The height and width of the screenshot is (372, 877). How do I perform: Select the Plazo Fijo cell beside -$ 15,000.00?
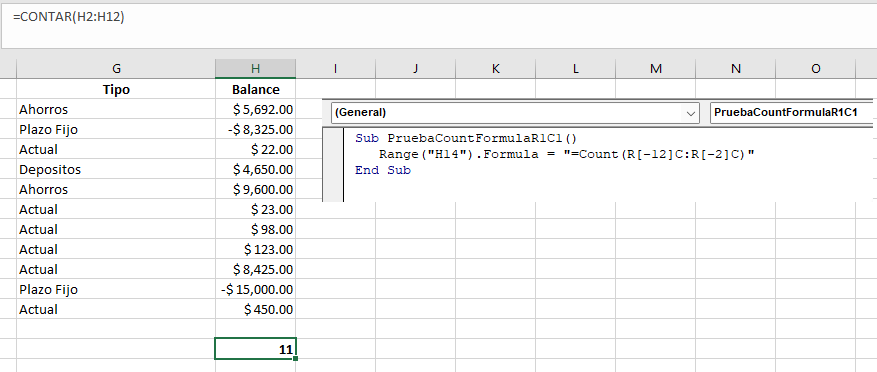click(x=116, y=290)
